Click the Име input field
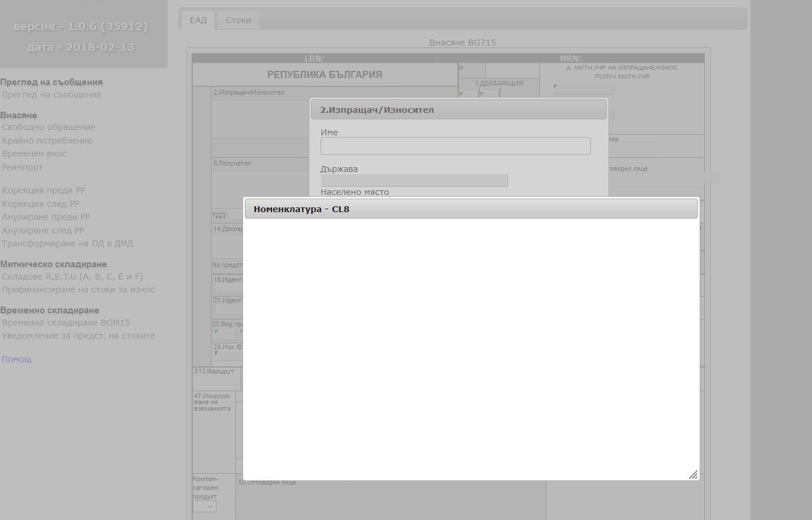 coord(455,146)
